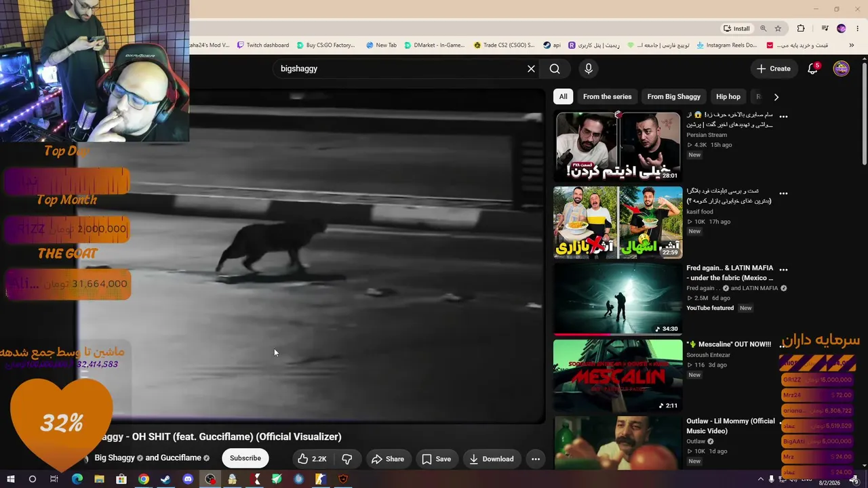Screen dimensions: 868x488
Task: Show more filter chips with right arrow
Action: pos(776,96)
